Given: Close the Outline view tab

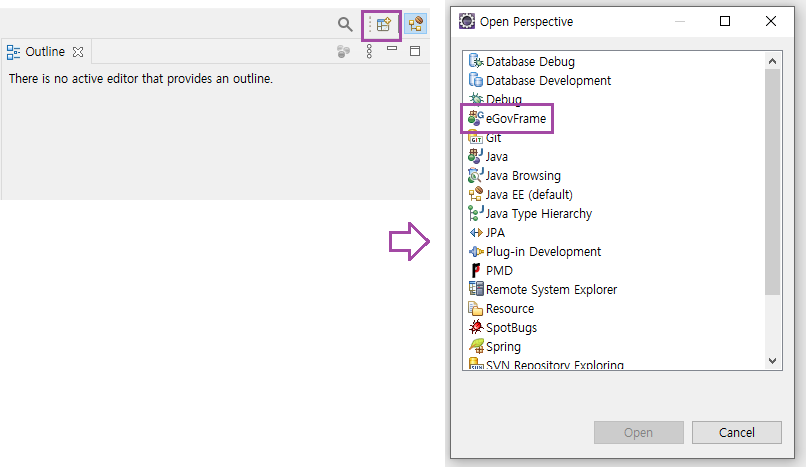Looking at the screenshot, I should (x=78, y=52).
